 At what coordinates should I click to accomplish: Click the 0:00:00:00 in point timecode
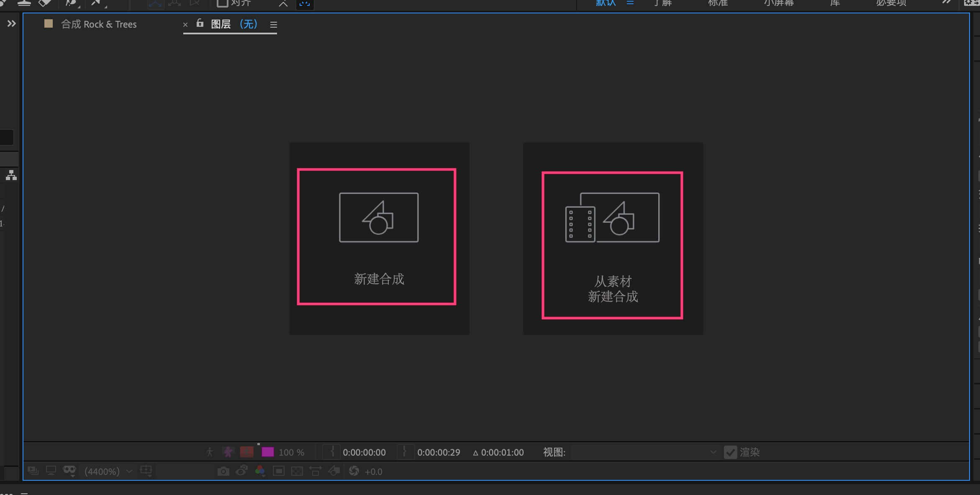click(364, 452)
